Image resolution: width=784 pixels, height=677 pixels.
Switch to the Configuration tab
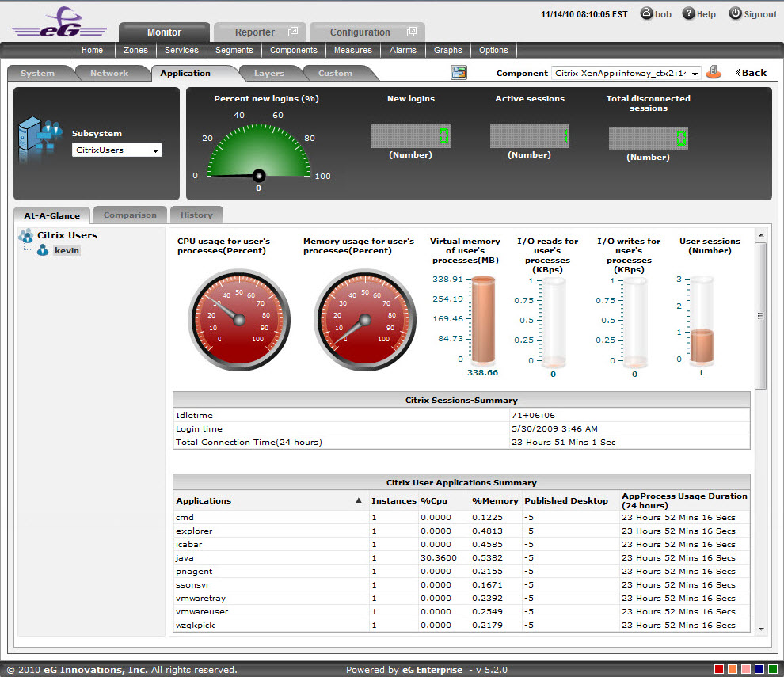[x=367, y=32]
